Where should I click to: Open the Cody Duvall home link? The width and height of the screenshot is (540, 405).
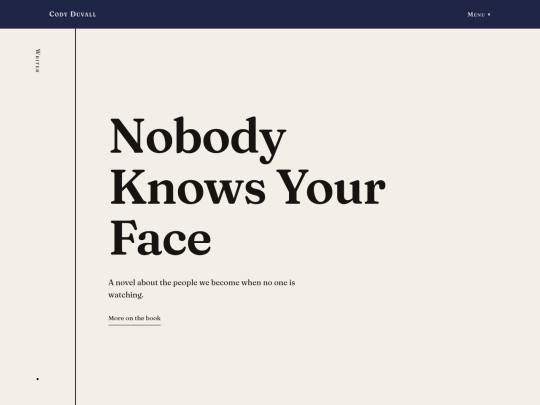73,14
